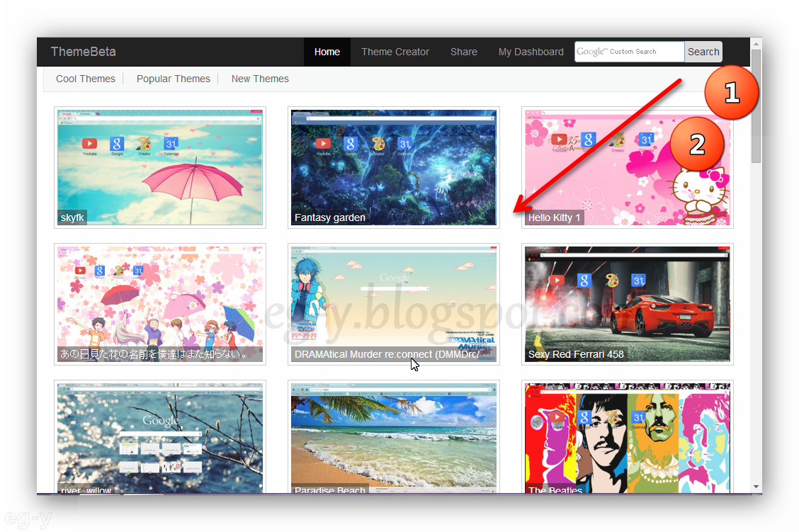
Task: Click the Creator palette icon in skyfk preview
Action: [144, 145]
